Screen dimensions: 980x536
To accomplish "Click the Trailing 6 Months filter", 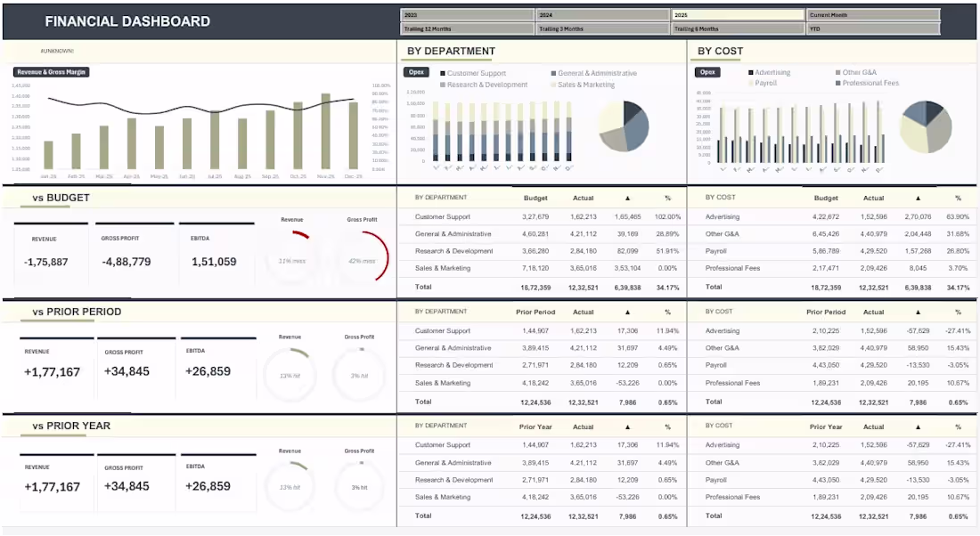I will [738, 28].
